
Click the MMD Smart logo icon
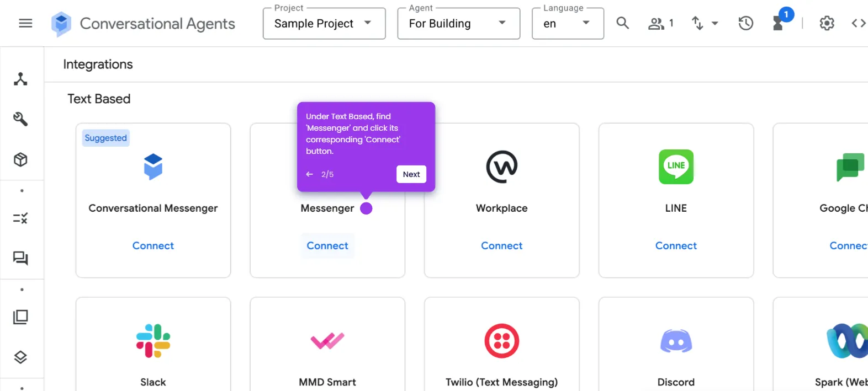coord(327,341)
